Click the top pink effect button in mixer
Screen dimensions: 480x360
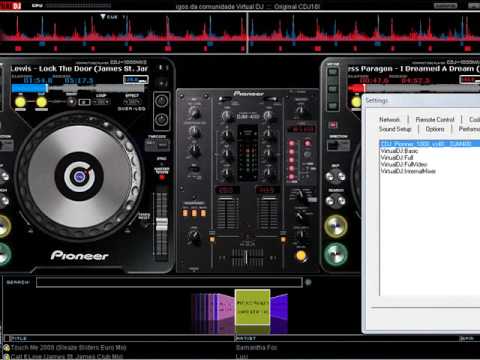[x=291, y=144]
